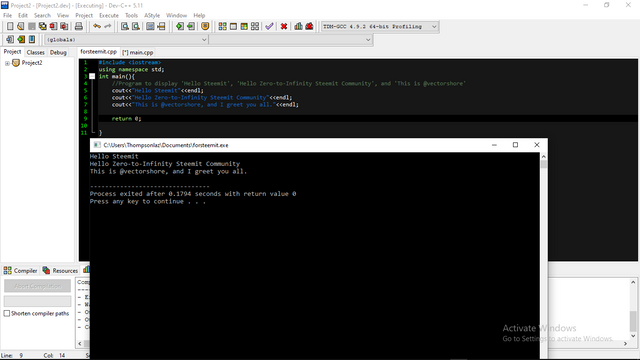Viewport: 640px width, 360px height.
Task: Click the Remove from project icon
Action: pos(191,27)
